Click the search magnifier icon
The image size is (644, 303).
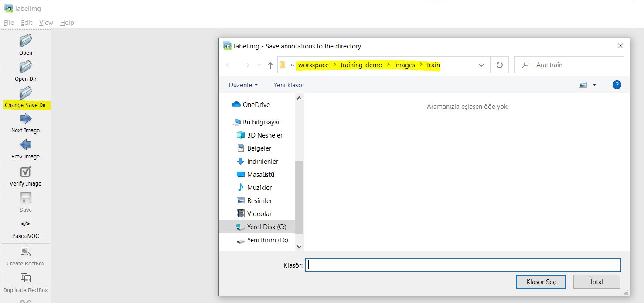[525, 65]
